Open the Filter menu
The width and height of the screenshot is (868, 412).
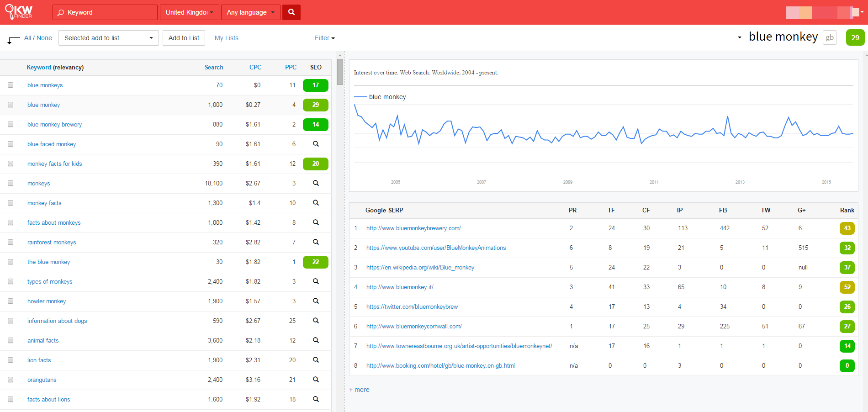[324, 38]
